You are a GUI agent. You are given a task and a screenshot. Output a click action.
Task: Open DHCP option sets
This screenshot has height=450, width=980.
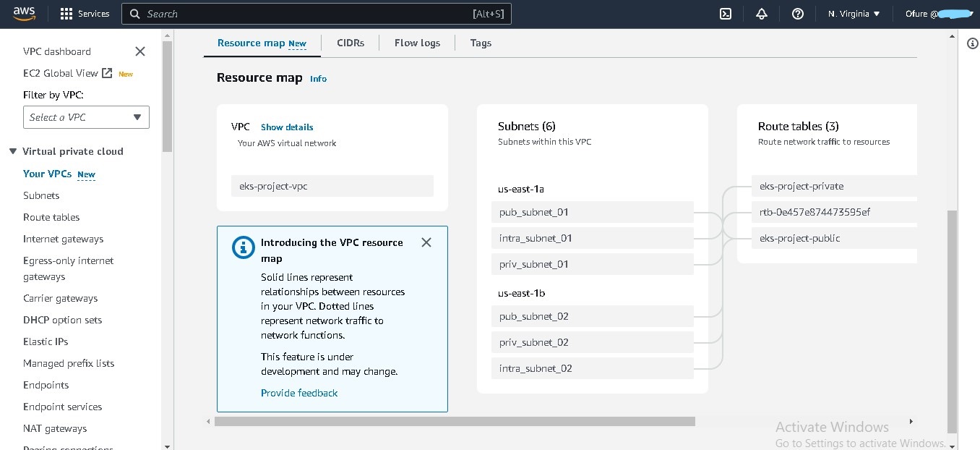click(x=62, y=320)
